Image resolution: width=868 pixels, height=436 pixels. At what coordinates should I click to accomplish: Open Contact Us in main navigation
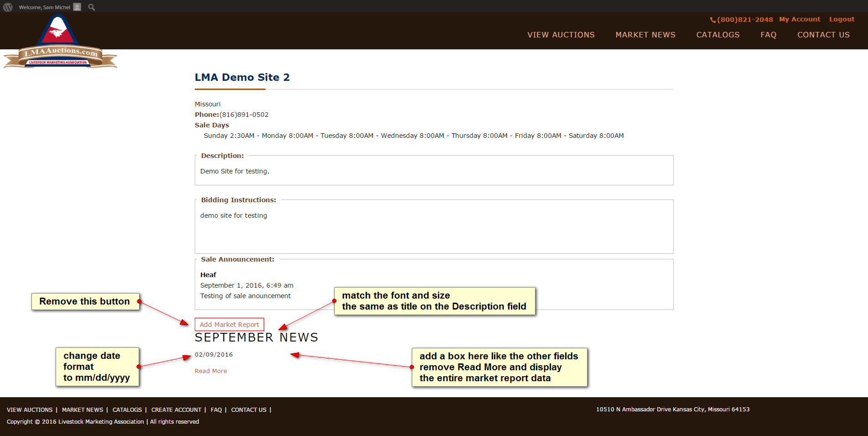coord(823,35)
